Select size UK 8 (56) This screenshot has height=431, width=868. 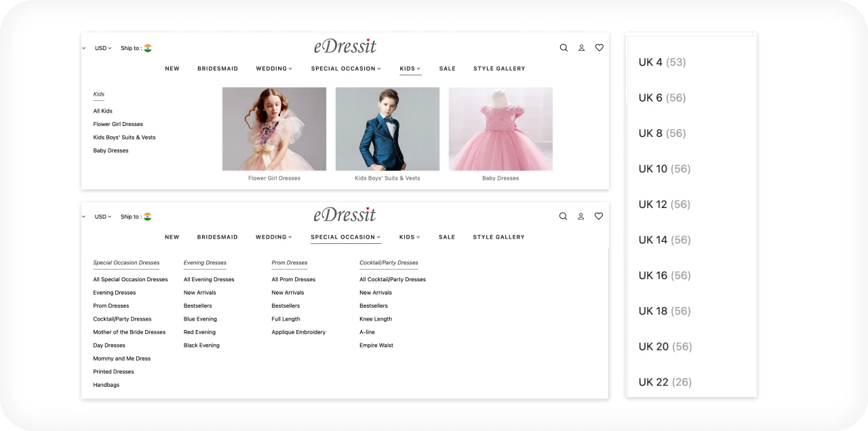(x=662, y=134)
